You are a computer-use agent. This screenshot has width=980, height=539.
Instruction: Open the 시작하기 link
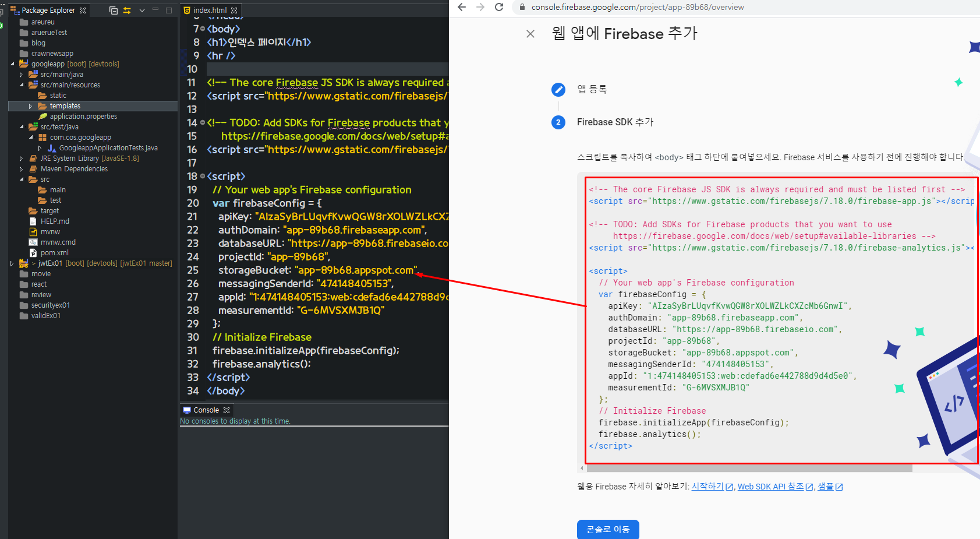pos(712,487)
